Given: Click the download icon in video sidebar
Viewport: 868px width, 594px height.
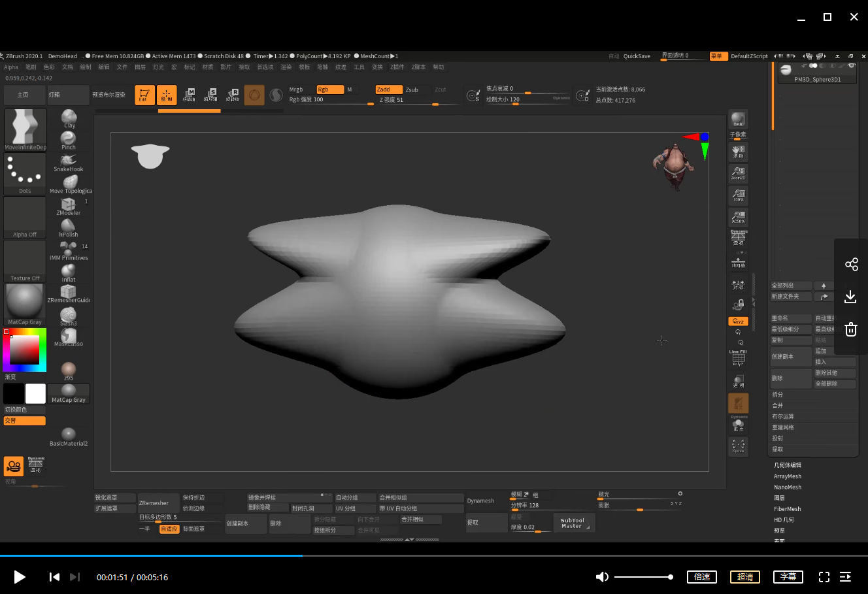Looking at the screenshot, I should pos(850,297).
